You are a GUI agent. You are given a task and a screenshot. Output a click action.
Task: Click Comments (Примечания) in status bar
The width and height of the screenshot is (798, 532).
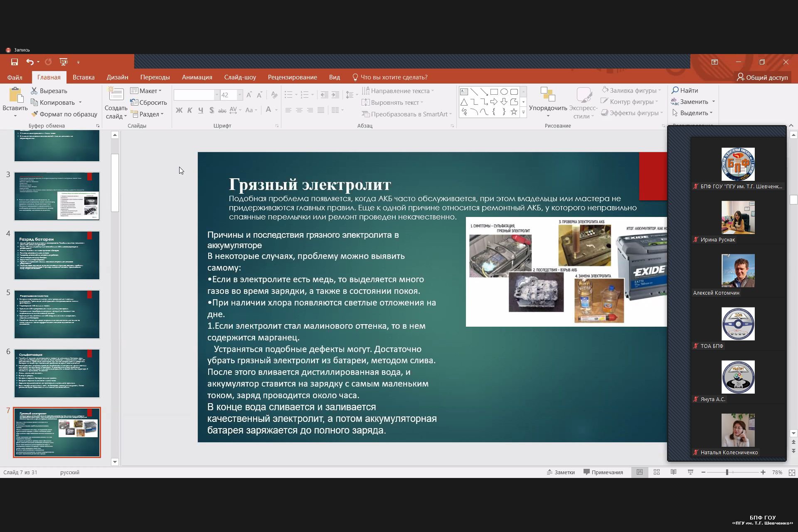click(603, 472)
